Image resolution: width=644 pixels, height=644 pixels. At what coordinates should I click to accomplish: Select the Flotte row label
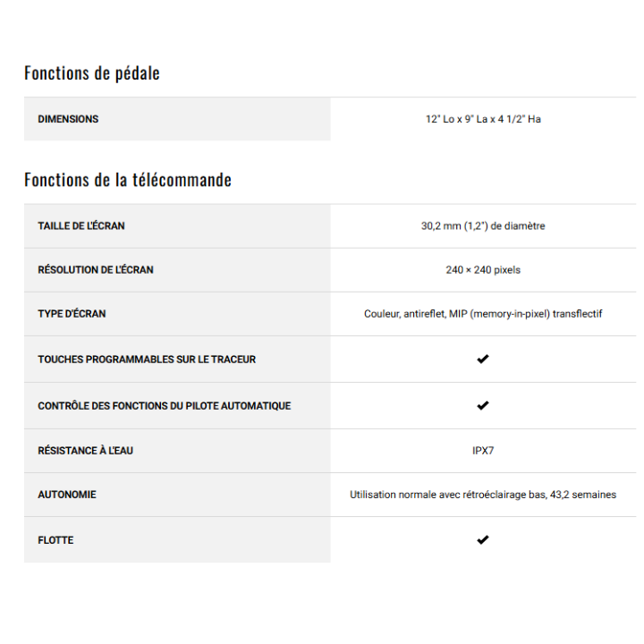pyautogui.click(x=55, y=539)
